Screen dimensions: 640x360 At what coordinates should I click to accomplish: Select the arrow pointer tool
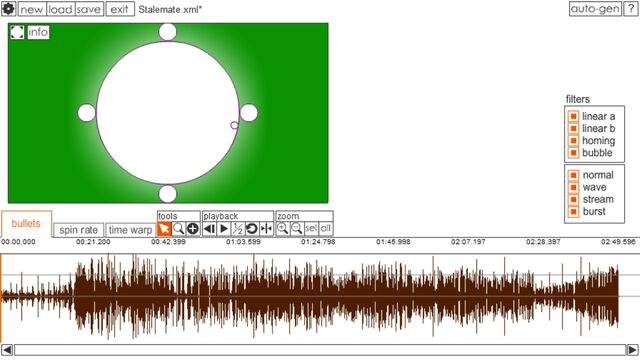(164, 229)
